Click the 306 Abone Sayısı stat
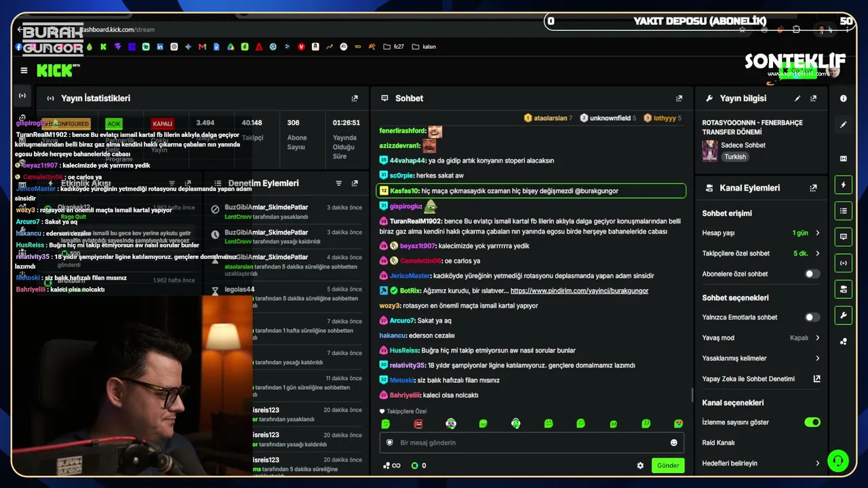The image size is (868, 488). point(296,136)
